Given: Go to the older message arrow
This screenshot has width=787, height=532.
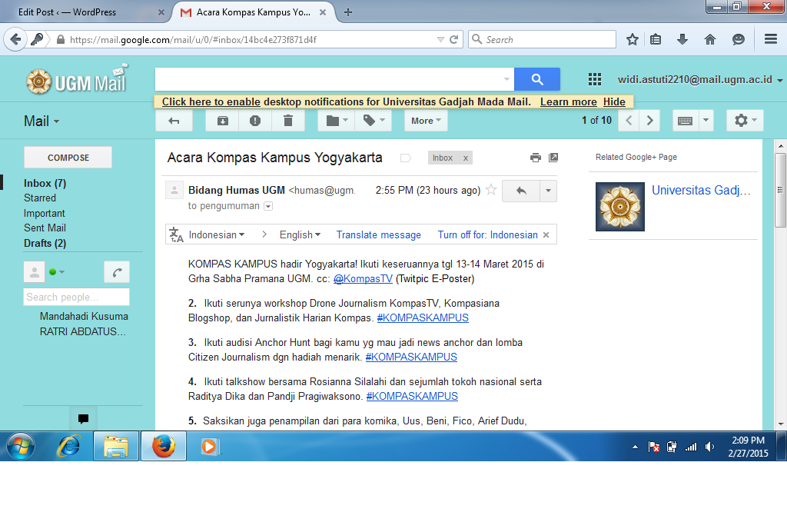Looking at the screenshot, I should (x=649, y=121).
